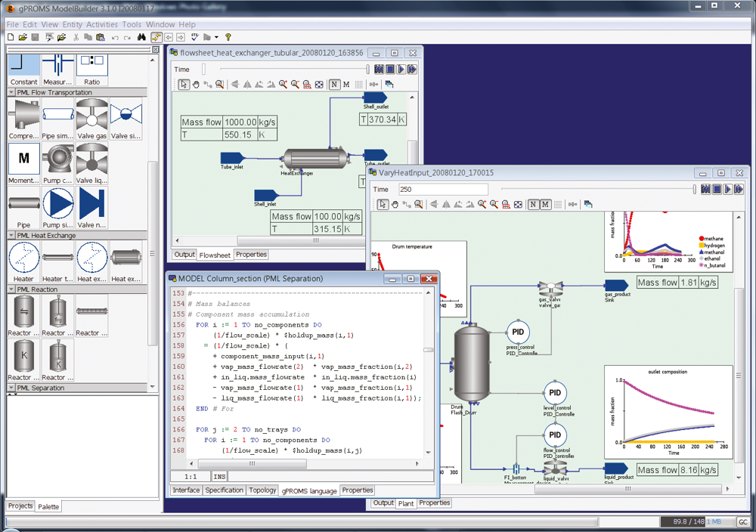This screenshot has height=532, width=756.
Task: Select the Valve gas palette icon
Action: 91,115
